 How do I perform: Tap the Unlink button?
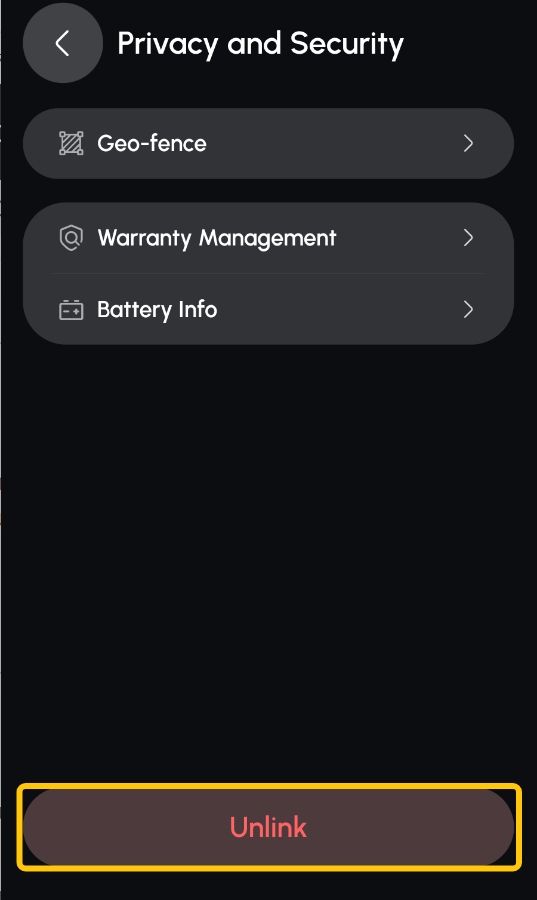[x=268, y=827]
